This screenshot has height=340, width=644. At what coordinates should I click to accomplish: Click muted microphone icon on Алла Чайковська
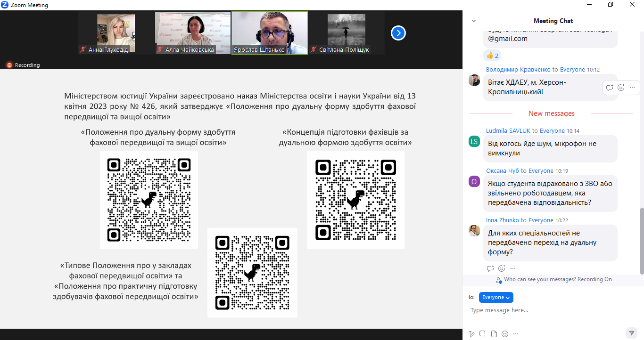[x=160, y=49]
